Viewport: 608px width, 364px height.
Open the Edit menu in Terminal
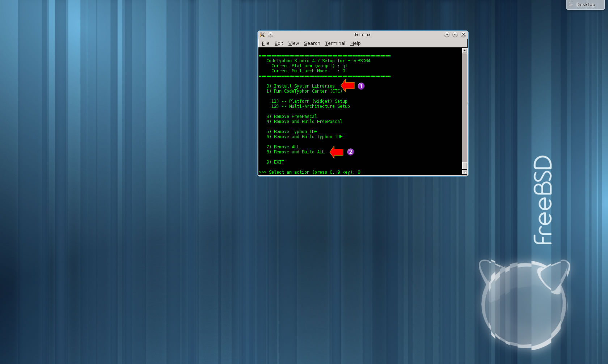(279, 43)
